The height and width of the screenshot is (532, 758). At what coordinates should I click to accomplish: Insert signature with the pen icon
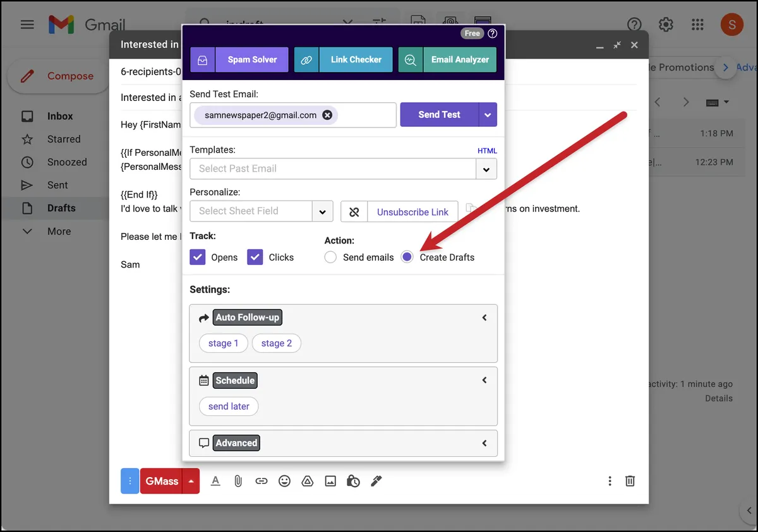[376, 481]
